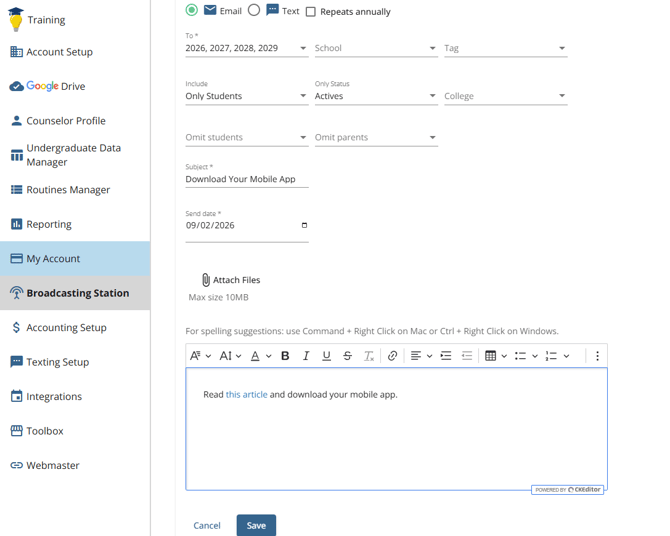Viewport: 670px width, 536px height.
Task: Open the font color picker
Action: tap(260, 356)
